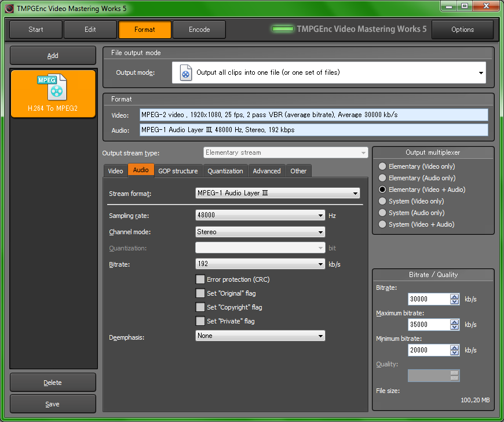Check the Set "Private" flag box

pos(200,321)
